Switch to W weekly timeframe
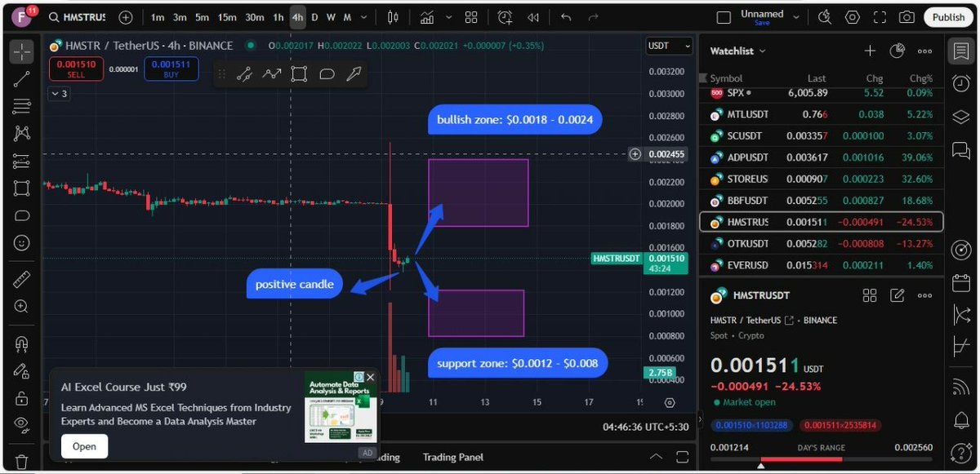980x474 pixels. (x=331, y=17)
